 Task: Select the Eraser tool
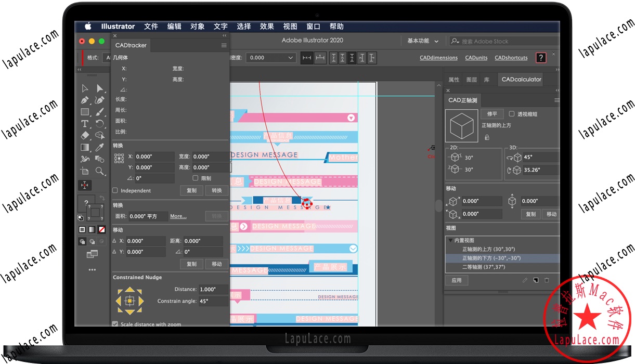click(84, 135)
